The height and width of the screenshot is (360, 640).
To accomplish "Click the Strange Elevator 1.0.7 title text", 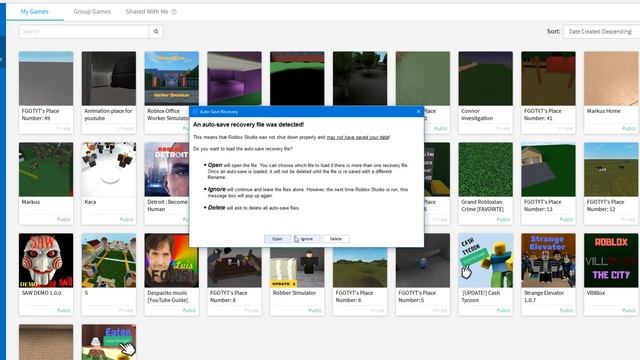I will 544,296.
